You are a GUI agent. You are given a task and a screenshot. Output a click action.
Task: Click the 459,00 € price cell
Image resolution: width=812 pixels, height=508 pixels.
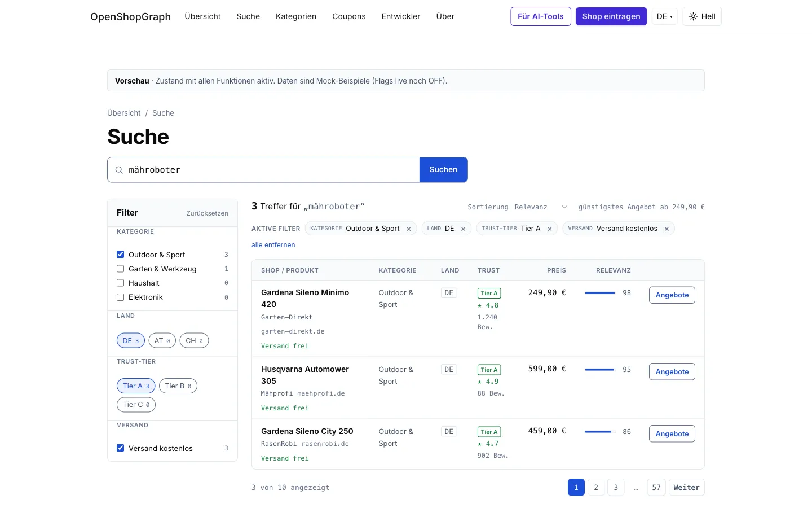tap(547, 431)
